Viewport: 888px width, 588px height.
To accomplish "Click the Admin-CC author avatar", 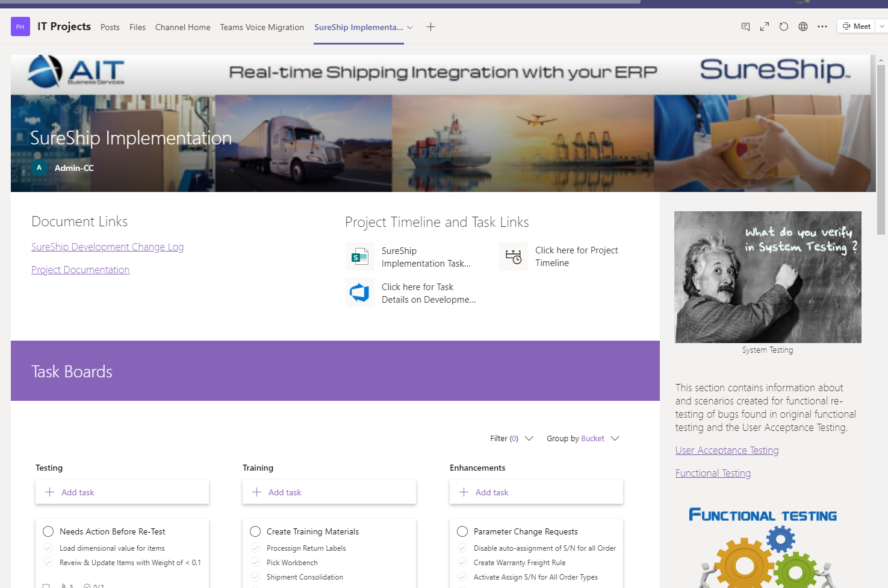I will pos(39,168).
